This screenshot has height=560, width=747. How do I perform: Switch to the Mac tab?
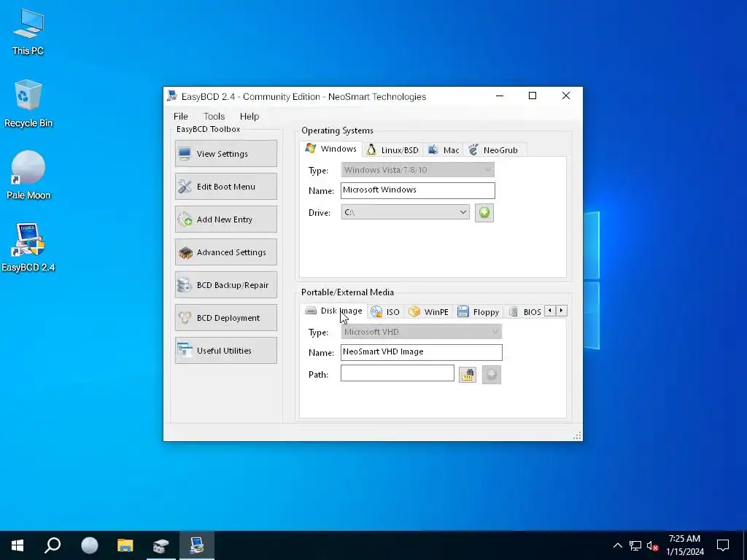tap(444, 150)
